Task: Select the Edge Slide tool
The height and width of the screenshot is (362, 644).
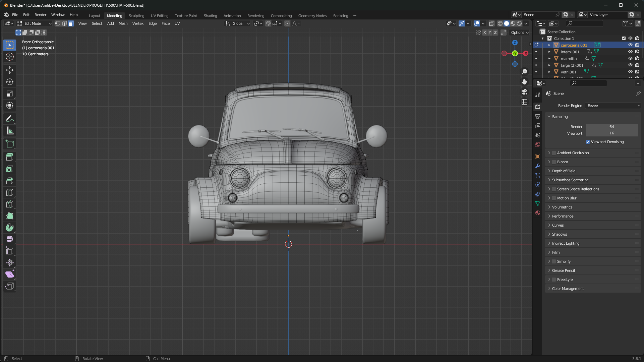Action: click(x=10, y=251)
